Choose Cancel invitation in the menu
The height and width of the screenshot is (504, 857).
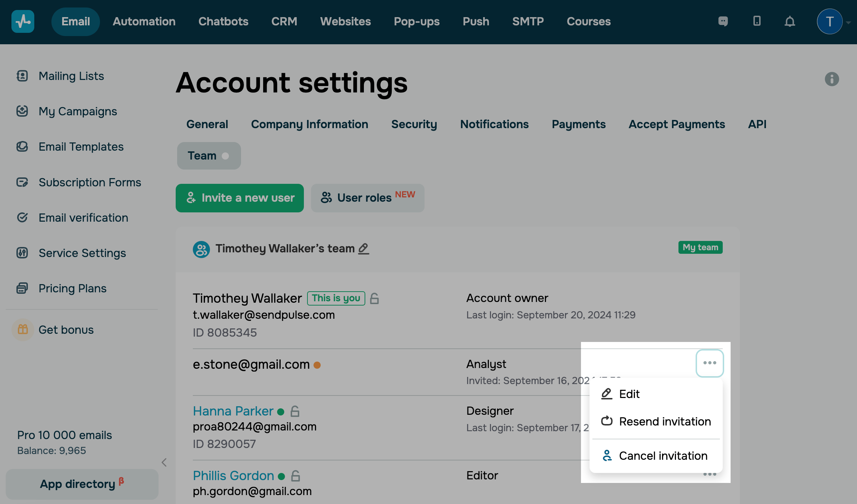coord(663,456)
